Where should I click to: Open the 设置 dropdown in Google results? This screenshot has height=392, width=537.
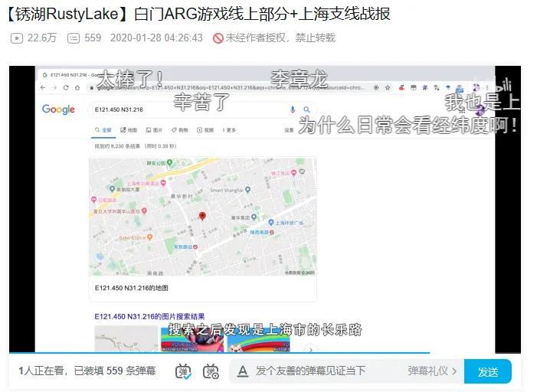[289, 130]
